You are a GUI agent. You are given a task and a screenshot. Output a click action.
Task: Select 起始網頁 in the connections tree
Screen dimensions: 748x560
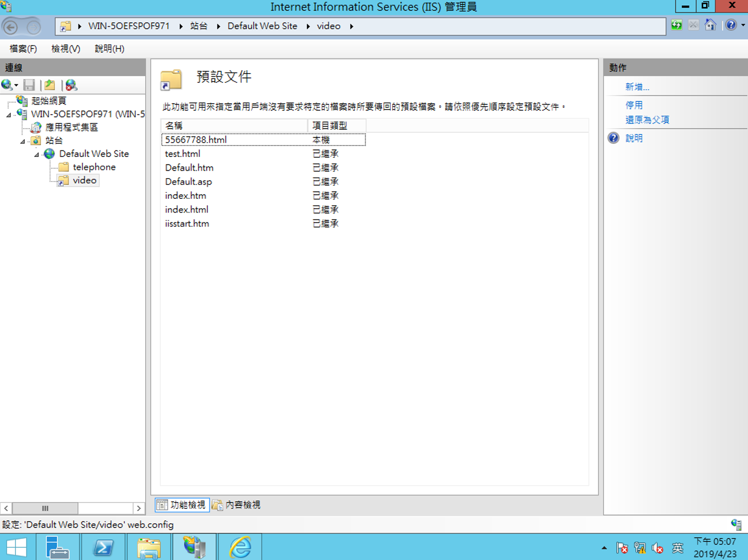click(48, 101)
